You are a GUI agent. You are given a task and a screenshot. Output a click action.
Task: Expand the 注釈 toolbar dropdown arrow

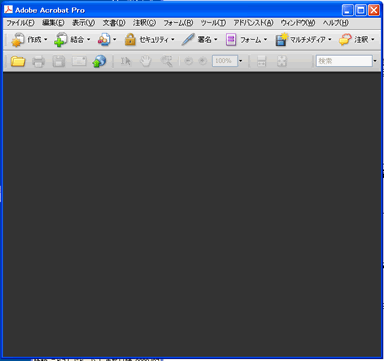pos(373,39)
